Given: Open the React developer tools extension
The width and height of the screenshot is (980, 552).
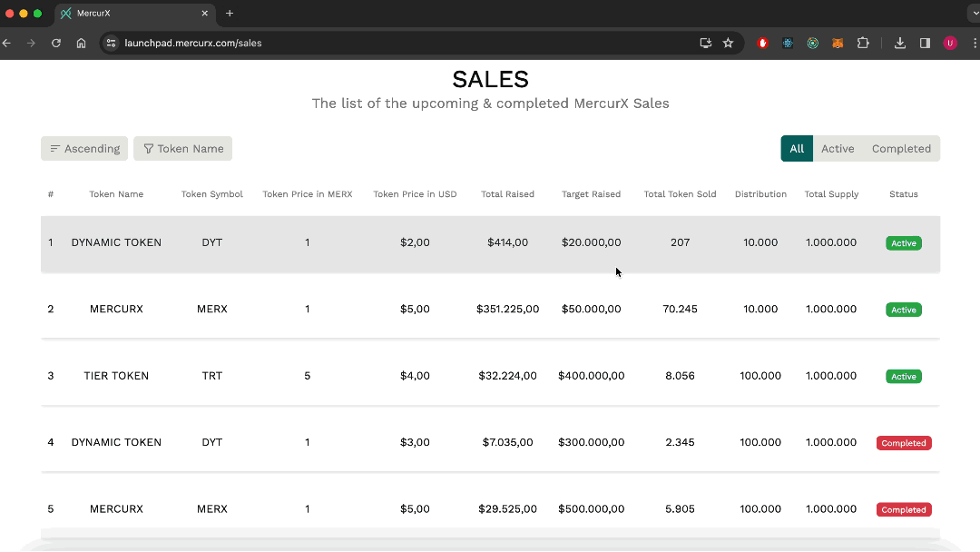Looking at the screenshot, I should (788, 44).
